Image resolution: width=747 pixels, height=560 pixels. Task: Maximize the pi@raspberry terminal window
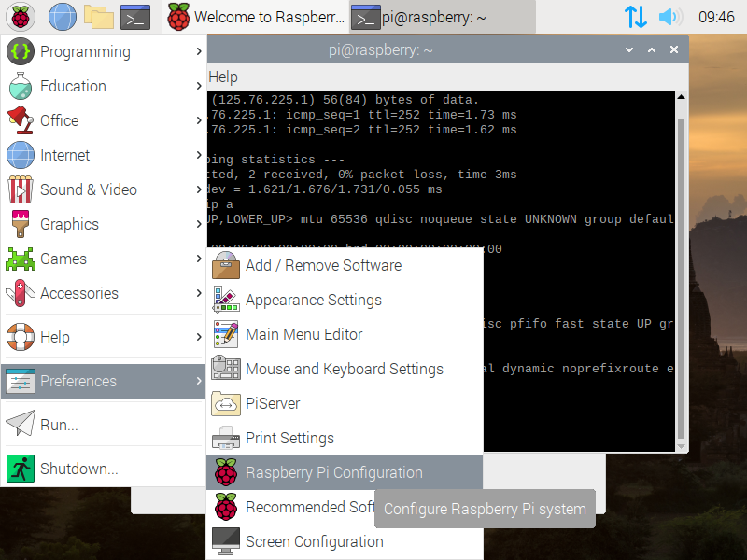pyautogui.click(x=652, y=49)
